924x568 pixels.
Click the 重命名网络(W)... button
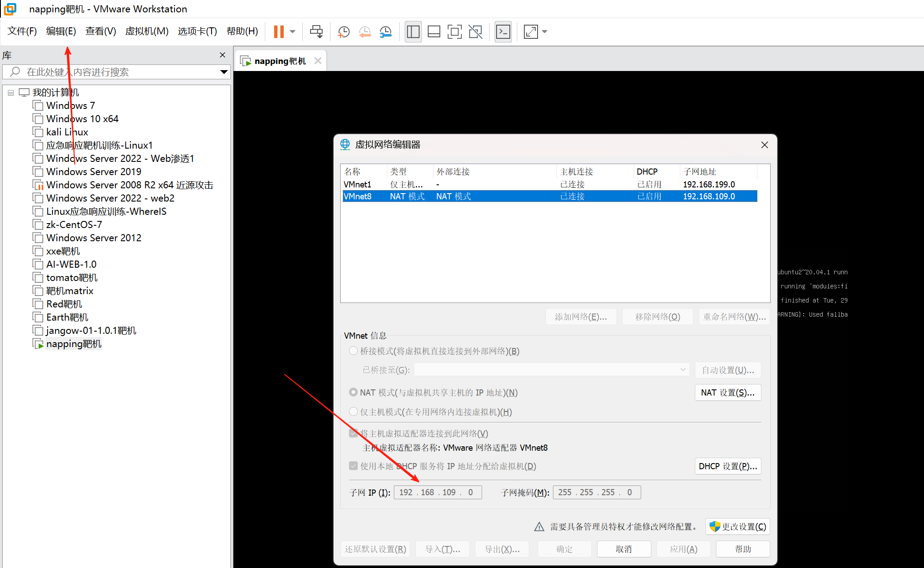click(735, 317)
